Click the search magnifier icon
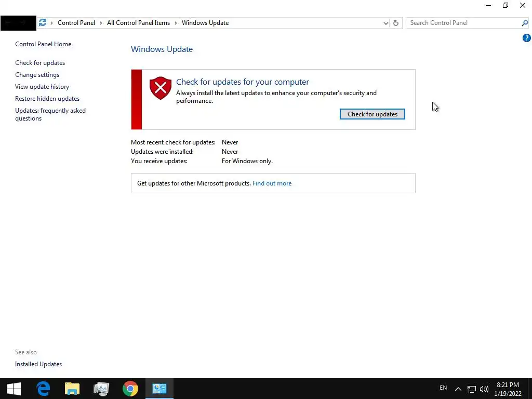The image size is (532, 399). pyautogui.click(x=525, y=23)
